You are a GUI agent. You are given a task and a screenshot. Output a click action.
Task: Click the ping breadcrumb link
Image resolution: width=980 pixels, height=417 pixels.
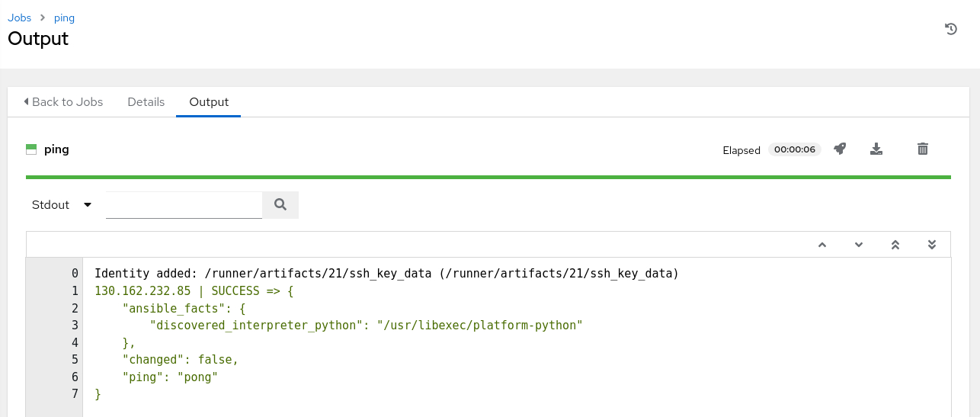64,18
